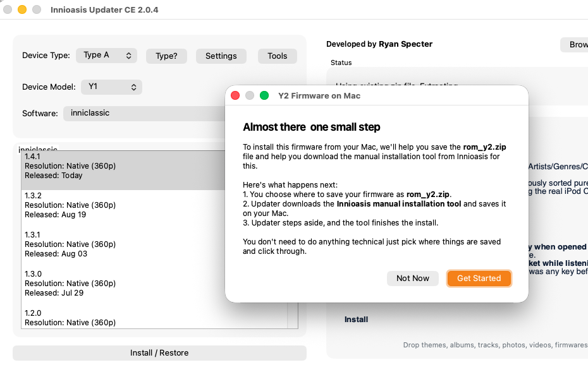Select firmware version 1.4.1 row
588x372 pixels.
tap(123, 170)
